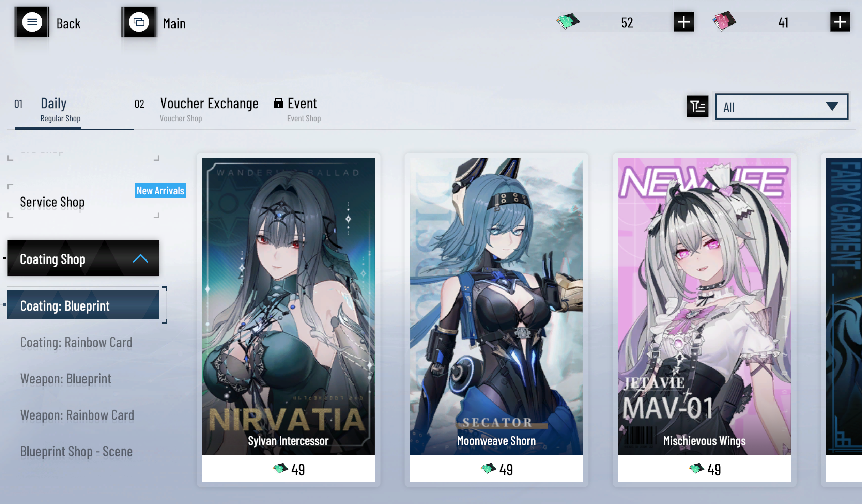Viewport: 862px width, 504px height.
Task: Click the green currency balance 52
Action: 627,22
